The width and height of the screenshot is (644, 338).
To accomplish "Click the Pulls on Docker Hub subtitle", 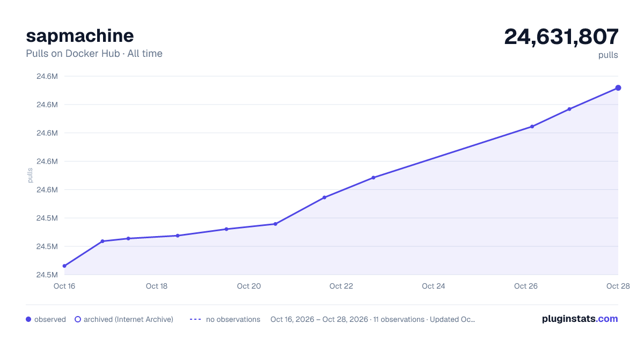I will pyautogui.click(x=94, y=54).
